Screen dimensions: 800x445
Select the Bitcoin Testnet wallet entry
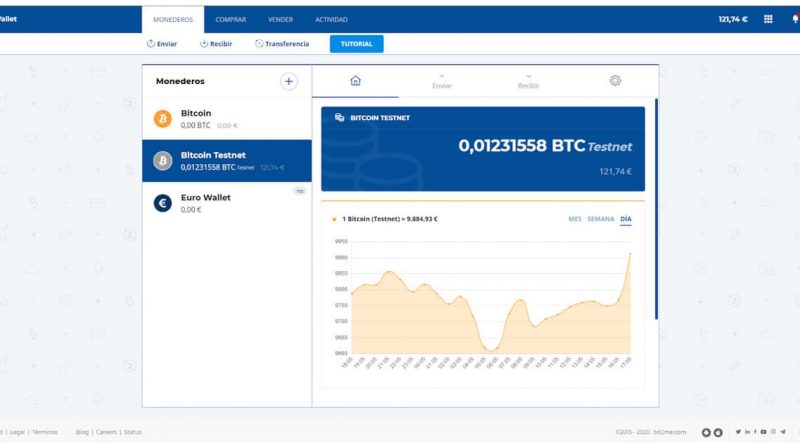click(x=227, y=161)
